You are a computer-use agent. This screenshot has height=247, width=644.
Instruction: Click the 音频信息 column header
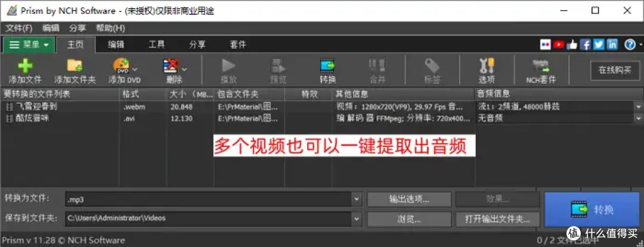point(559,94)
